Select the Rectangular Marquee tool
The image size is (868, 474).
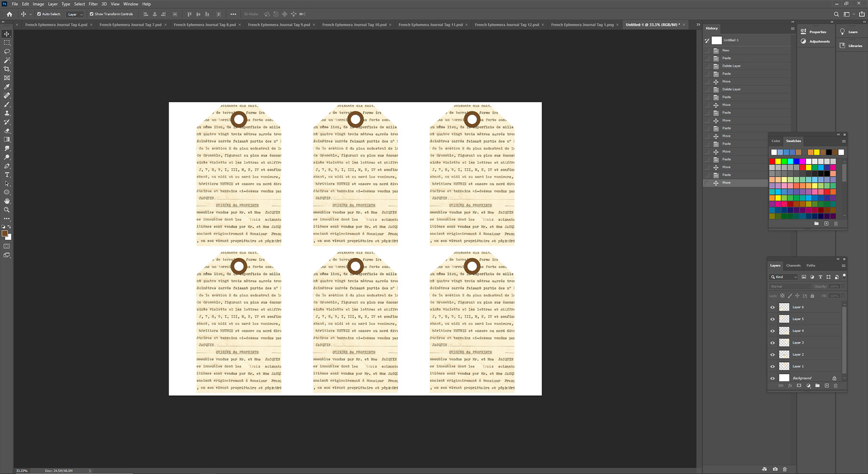tap(7, 43)
